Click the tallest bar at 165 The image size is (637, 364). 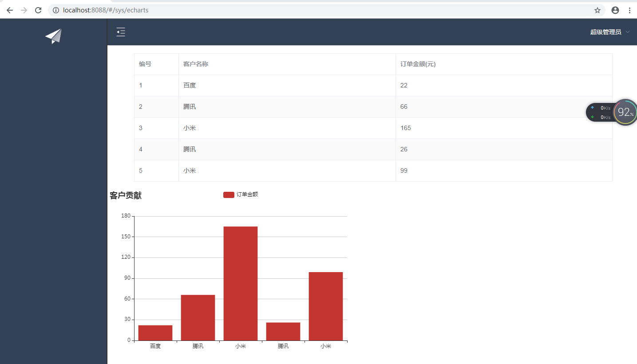tap(241, 284)
